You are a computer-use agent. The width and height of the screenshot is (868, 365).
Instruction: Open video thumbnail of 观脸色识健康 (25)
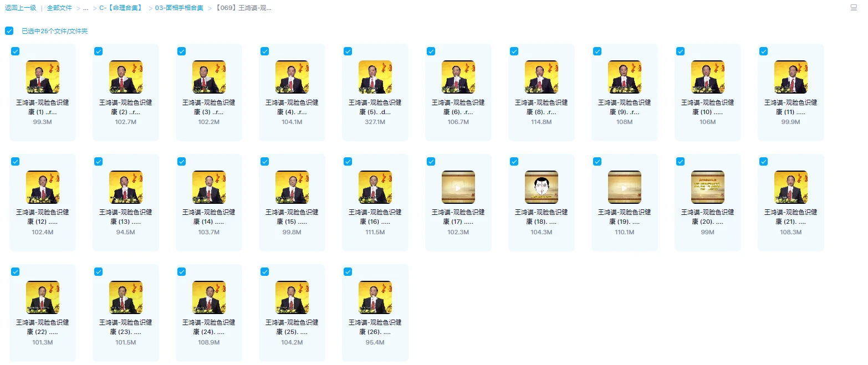click(292, 297)
